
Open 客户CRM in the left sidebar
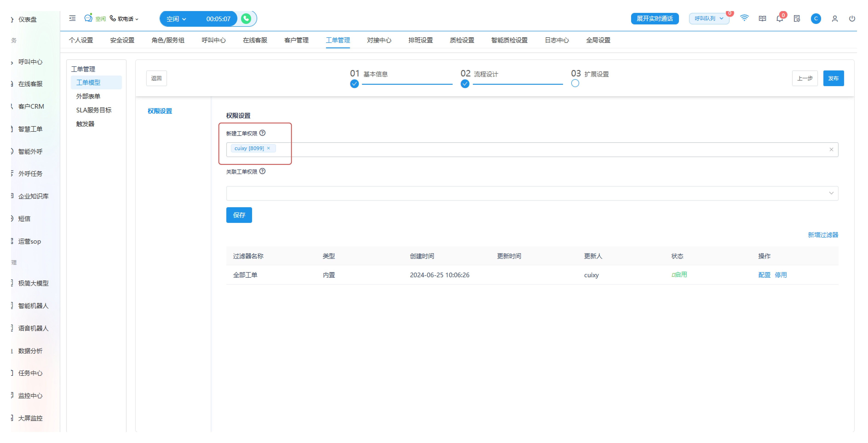click(31, 107)
